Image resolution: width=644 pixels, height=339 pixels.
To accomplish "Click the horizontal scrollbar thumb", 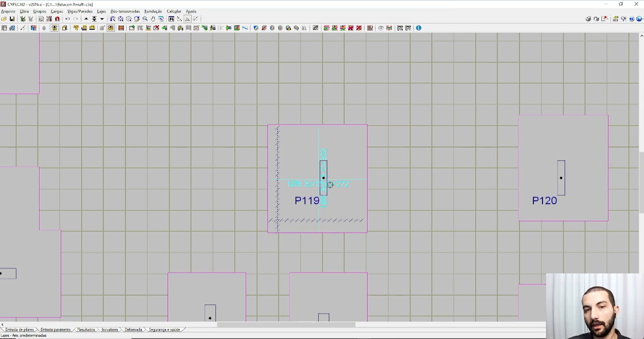I will pyautogui.click(x=286, y=325).
